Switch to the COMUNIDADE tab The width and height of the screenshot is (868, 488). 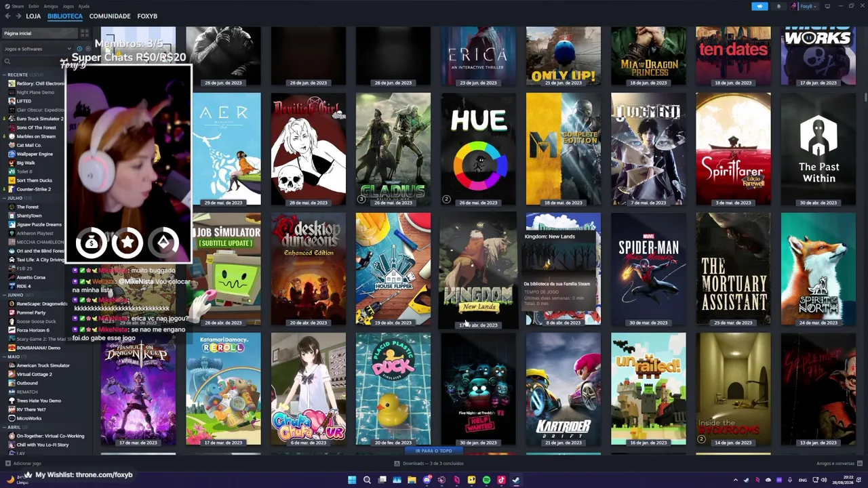pos(110,16)
